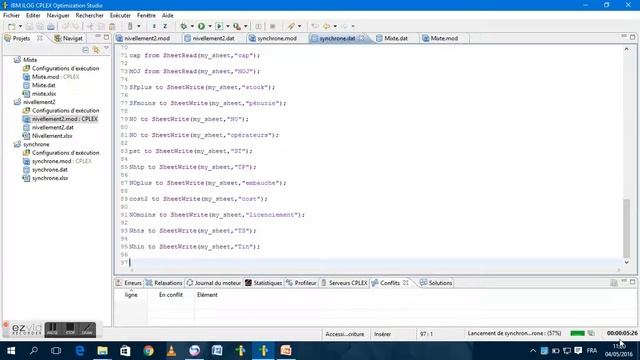The image size is (640, 360).
Task: Click the green Run toolbar icon
Action: [201, 27]
